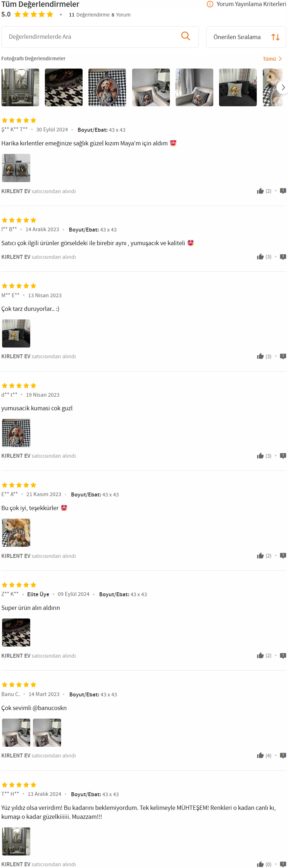Image resolution: width=288 pixels, height=868 pixels.
Task: Report the 30 Eylül 2024 review
Action: pos(283,191)
